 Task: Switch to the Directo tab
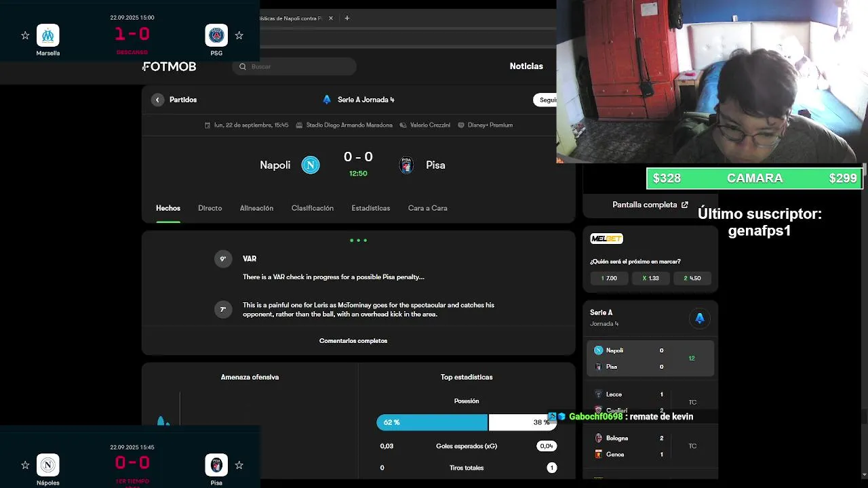210,208
